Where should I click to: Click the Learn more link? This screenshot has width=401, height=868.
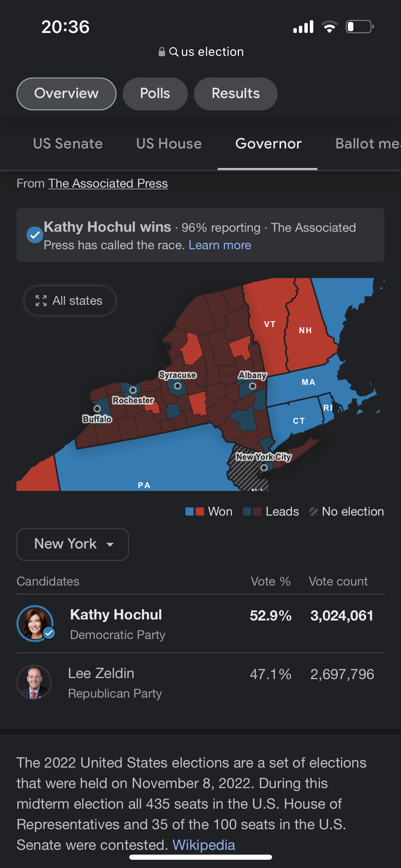220,245
